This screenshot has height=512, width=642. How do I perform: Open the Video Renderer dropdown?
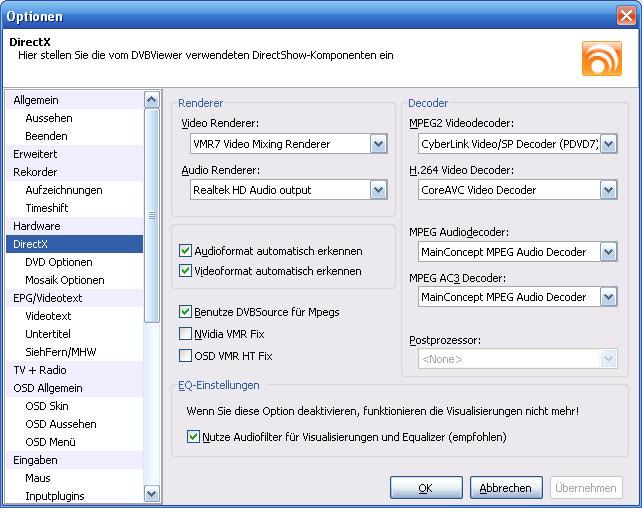coord(377,145)
